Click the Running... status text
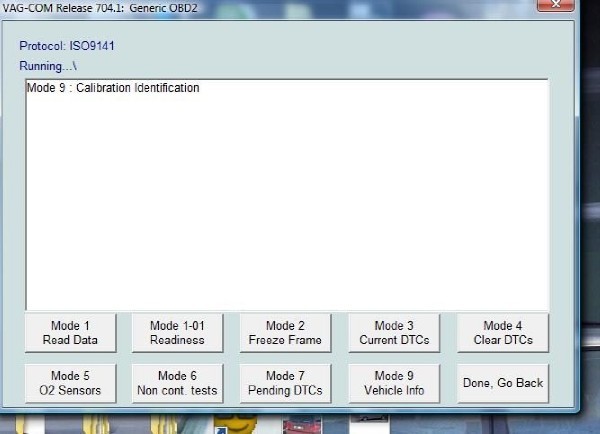The width and height of the screenshot is (600, 434). coord(48,66)
